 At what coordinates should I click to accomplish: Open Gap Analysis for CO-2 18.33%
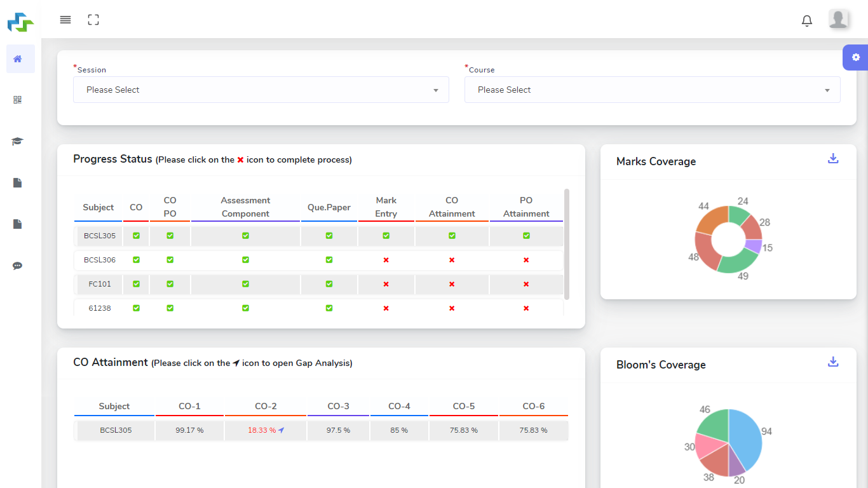tap(281, 430)
